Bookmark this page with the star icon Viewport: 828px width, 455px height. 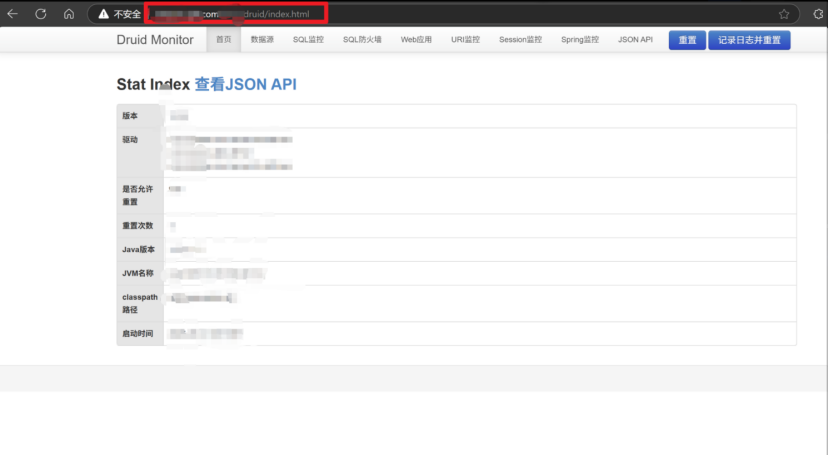coord(784,14)
